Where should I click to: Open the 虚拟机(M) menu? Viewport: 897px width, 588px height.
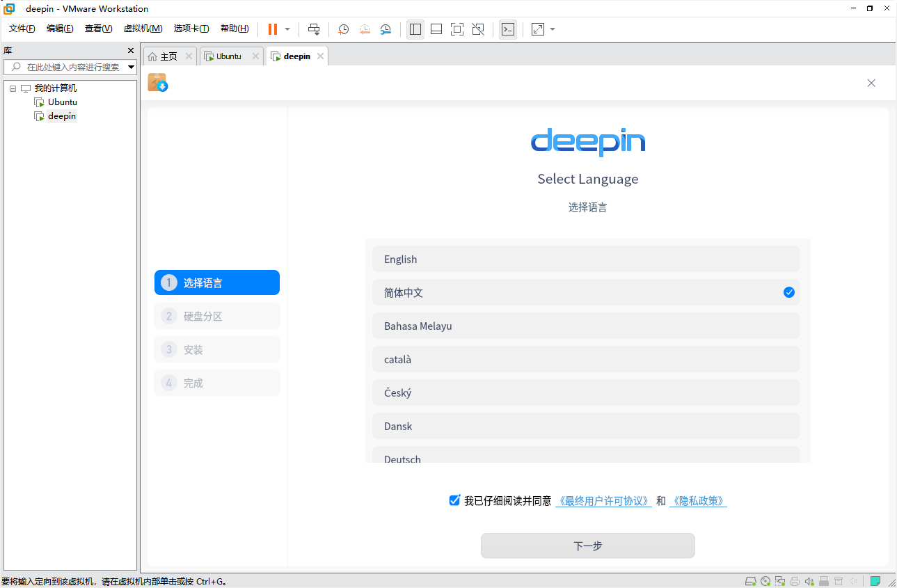(x=143, y=29)
